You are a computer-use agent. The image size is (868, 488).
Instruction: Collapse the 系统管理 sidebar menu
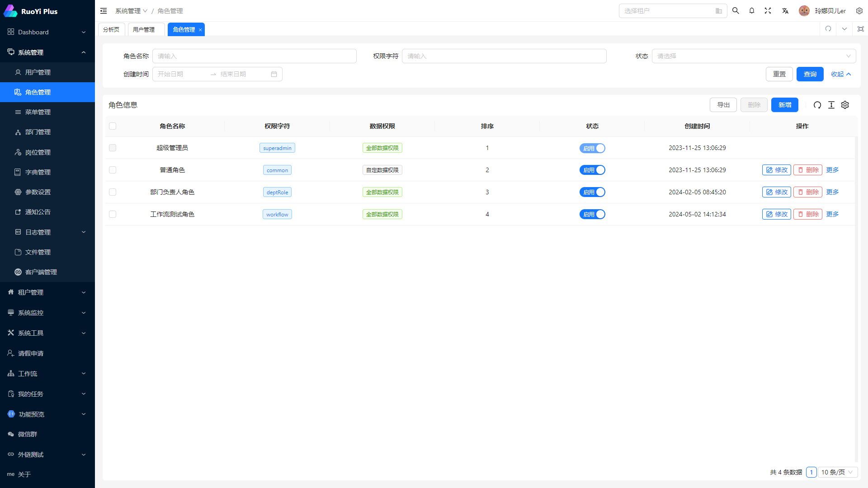click(x=47, y=52)
